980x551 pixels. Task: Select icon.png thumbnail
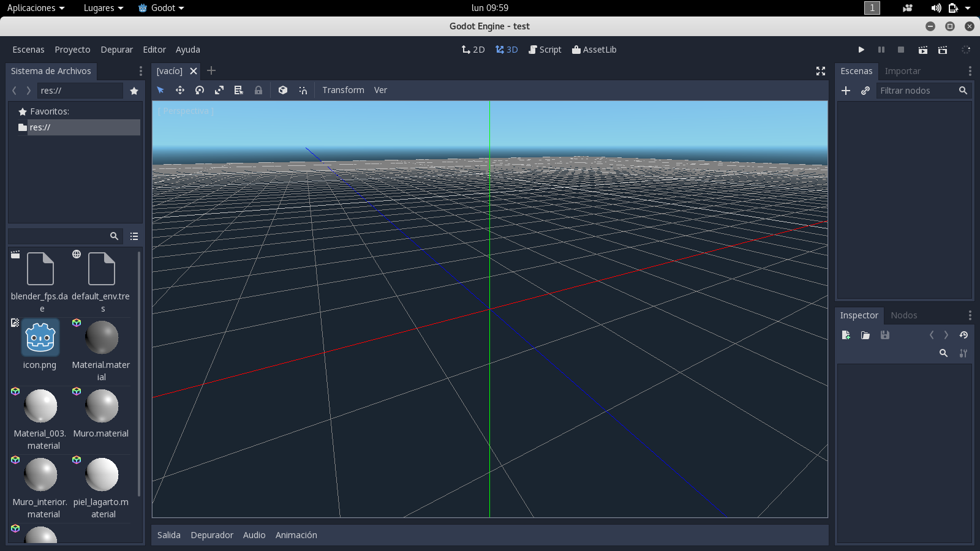pyautogui.click(x=40, y=337)
